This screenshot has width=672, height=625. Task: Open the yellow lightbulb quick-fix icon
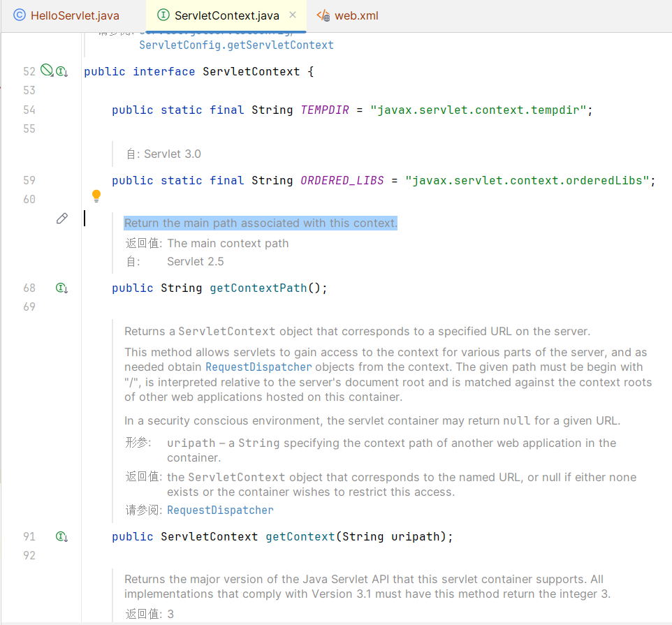[x=96, y=196]
